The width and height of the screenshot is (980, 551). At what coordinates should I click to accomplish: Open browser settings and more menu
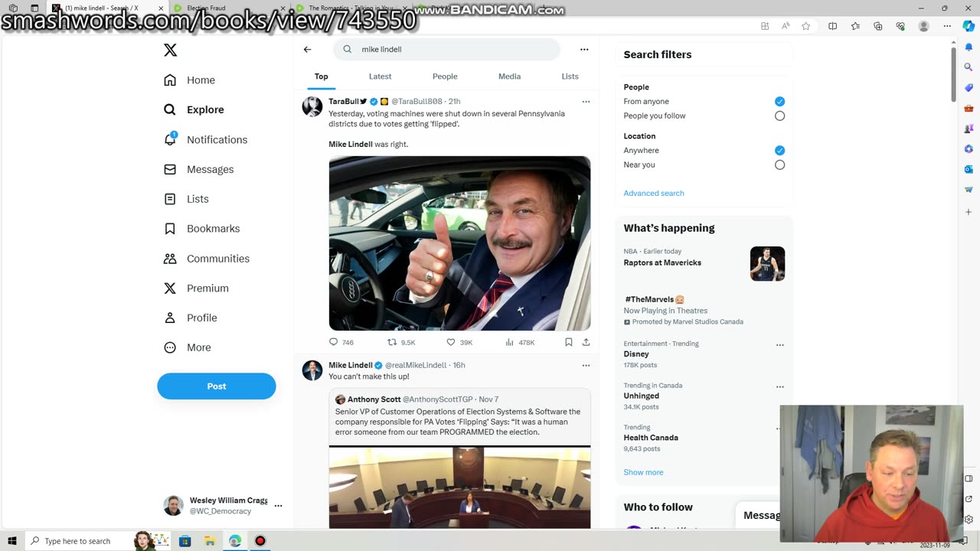(946, 26)
